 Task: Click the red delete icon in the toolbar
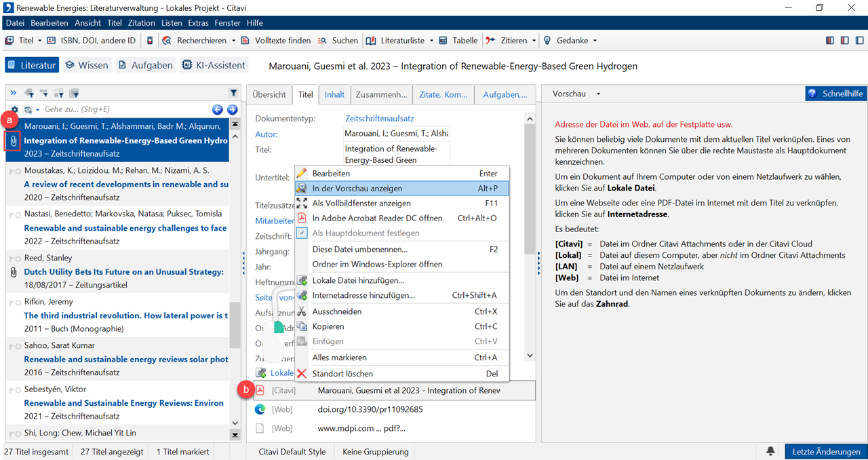pos(150,41)
